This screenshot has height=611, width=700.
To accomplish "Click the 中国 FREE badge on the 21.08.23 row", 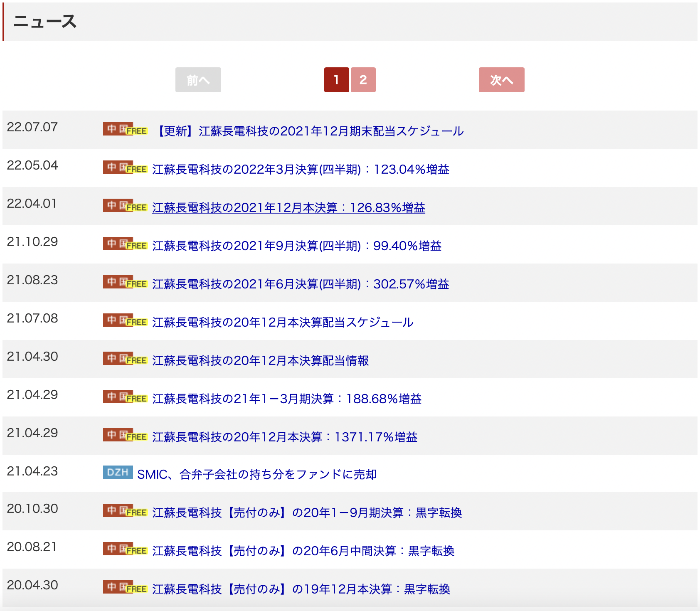I will (x=125, y=282).
